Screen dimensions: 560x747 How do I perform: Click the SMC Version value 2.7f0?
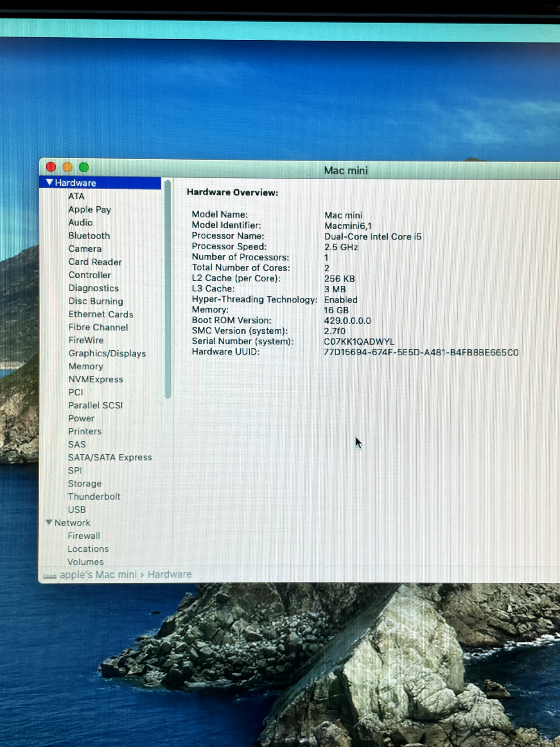[335, 331]
